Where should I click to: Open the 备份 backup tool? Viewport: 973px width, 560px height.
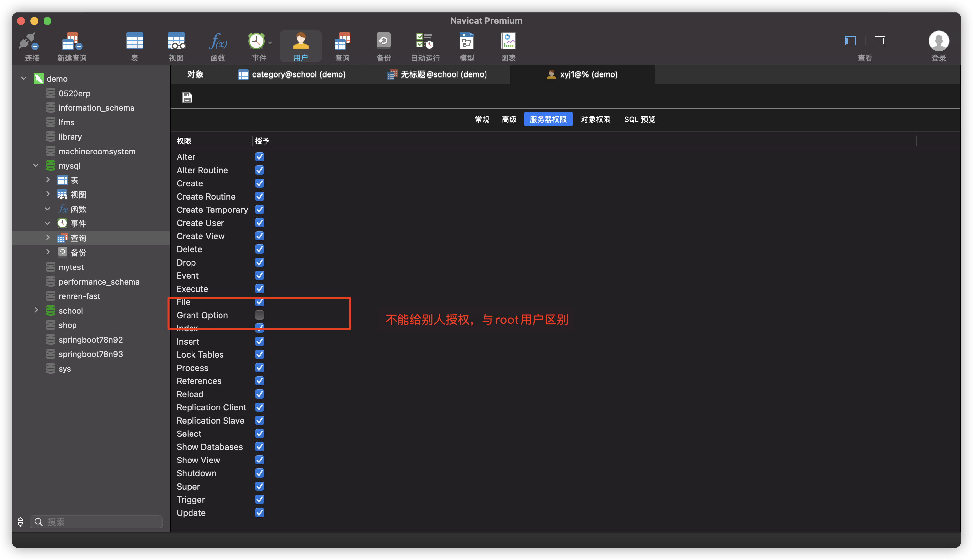coord(383,45)
